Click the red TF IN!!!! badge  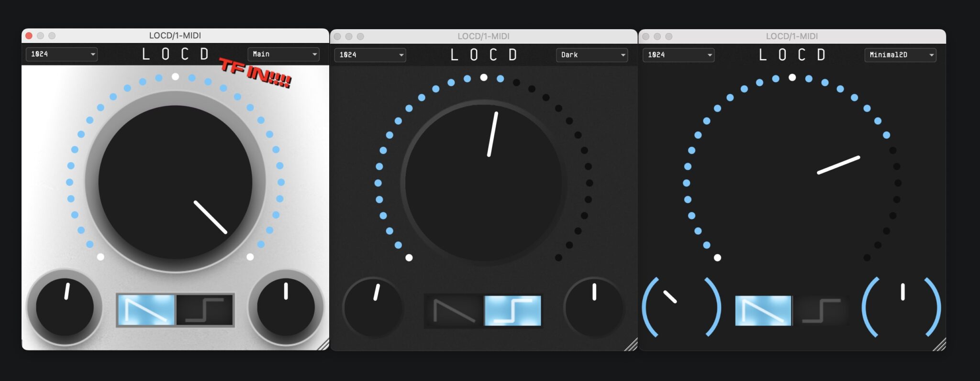[x=256, y=73]
